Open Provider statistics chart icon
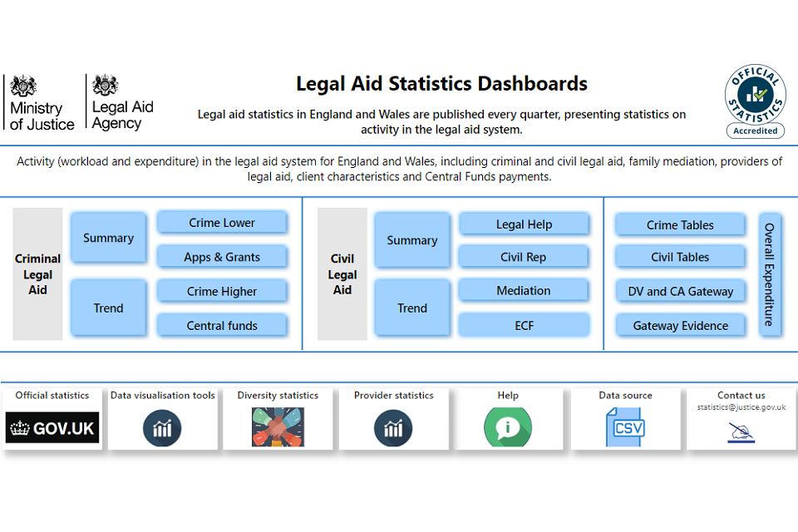 coord(393,429)
